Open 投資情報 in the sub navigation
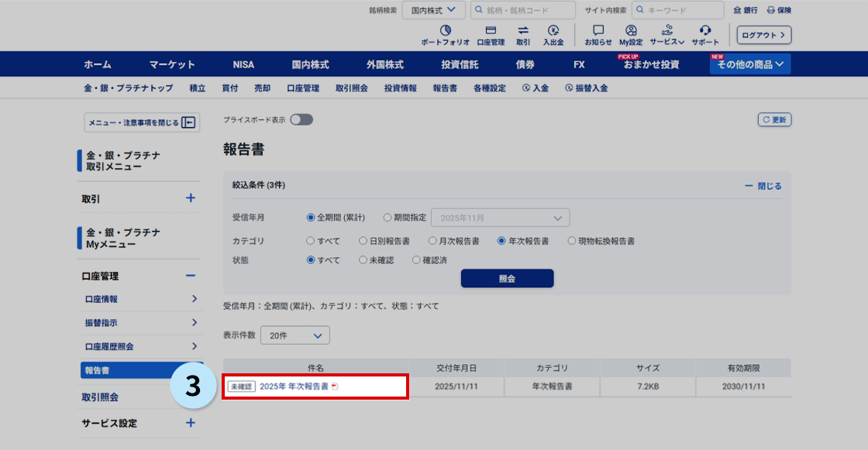Viewport: 868px width, 450px height. pyautogui.click(x=400, y=88)
